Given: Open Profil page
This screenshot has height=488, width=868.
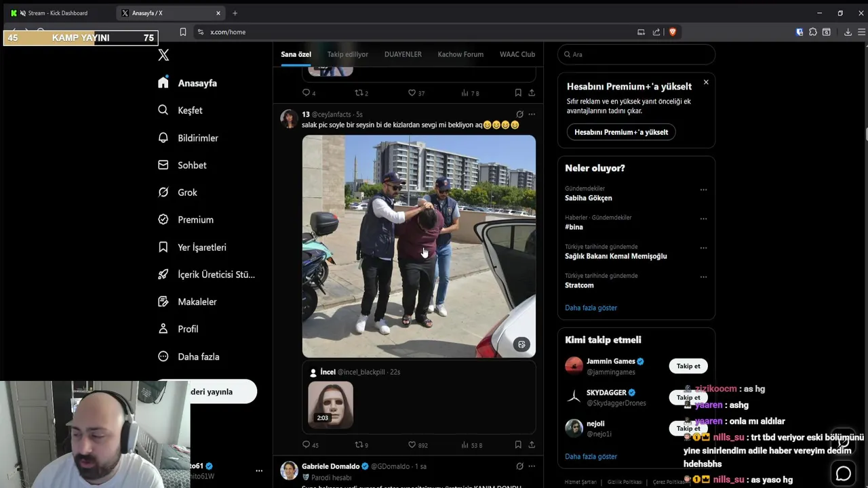Looking at the screenshot, I should (x=178, y=329).
